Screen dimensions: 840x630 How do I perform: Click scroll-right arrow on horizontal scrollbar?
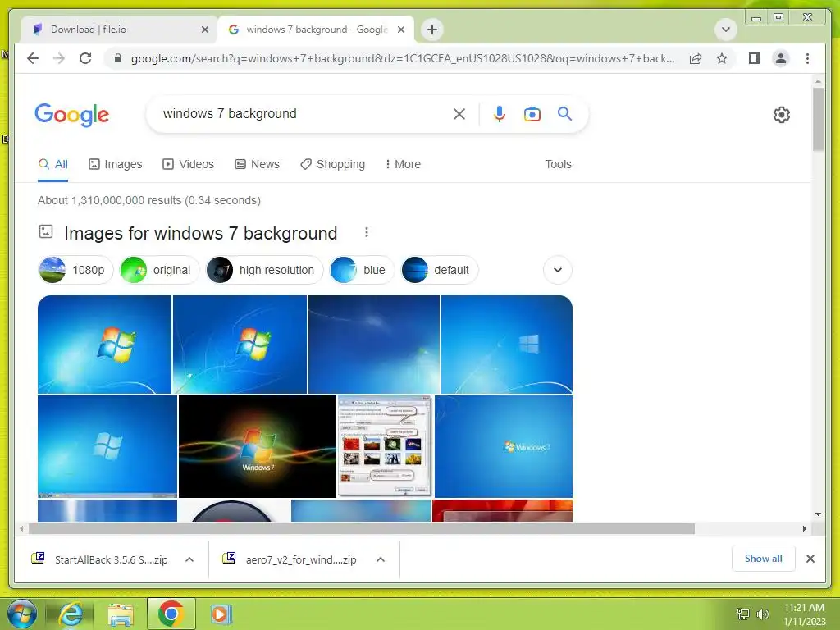point(804,529)
